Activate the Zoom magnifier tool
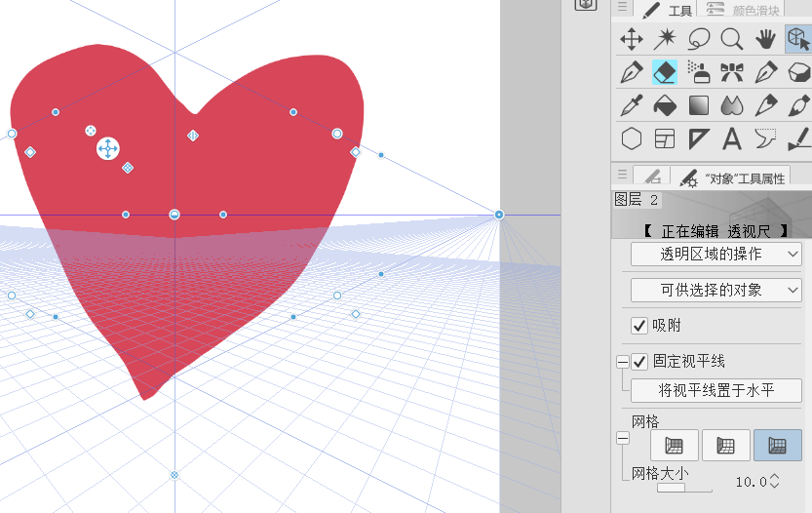 [x=732, y=39]
